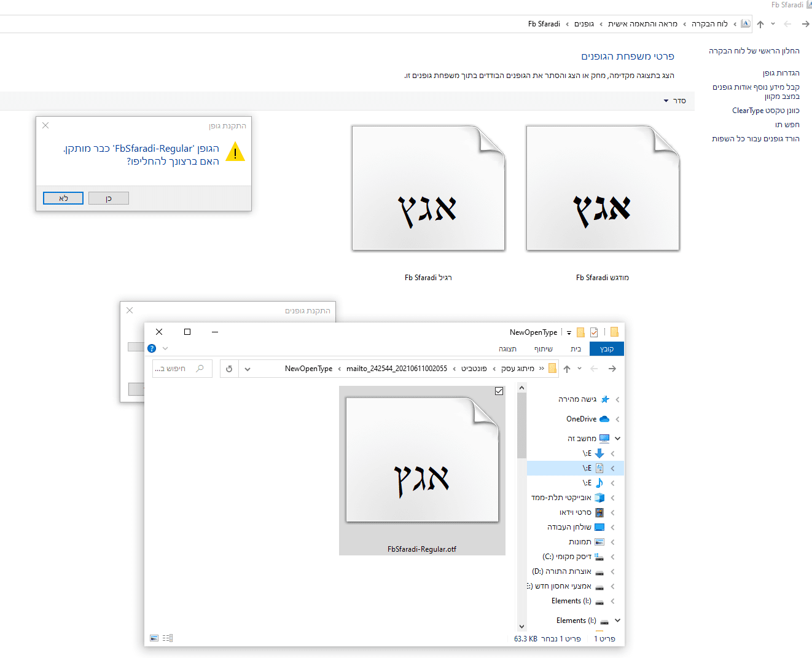Screen dimensions: 812x658
Task: Switch to large thumbnails view icon in status bar
Action: coord(154,638)
